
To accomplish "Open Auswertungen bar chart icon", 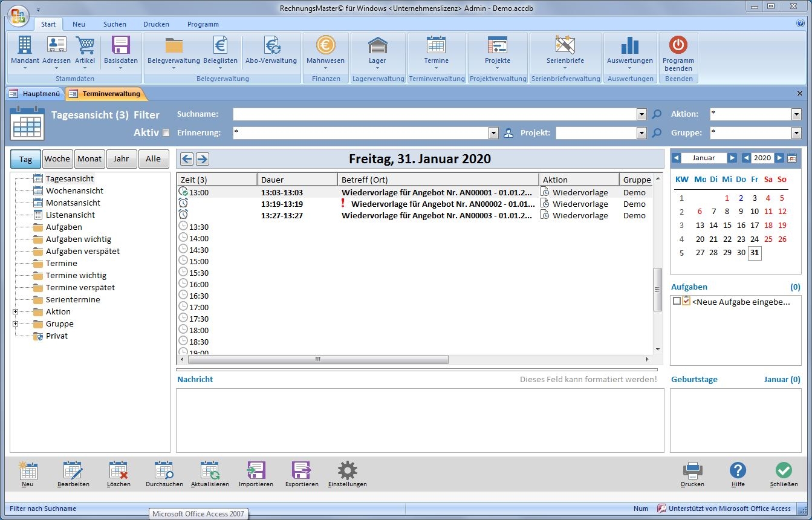I will pyautogui.click(x=629, y=45).
